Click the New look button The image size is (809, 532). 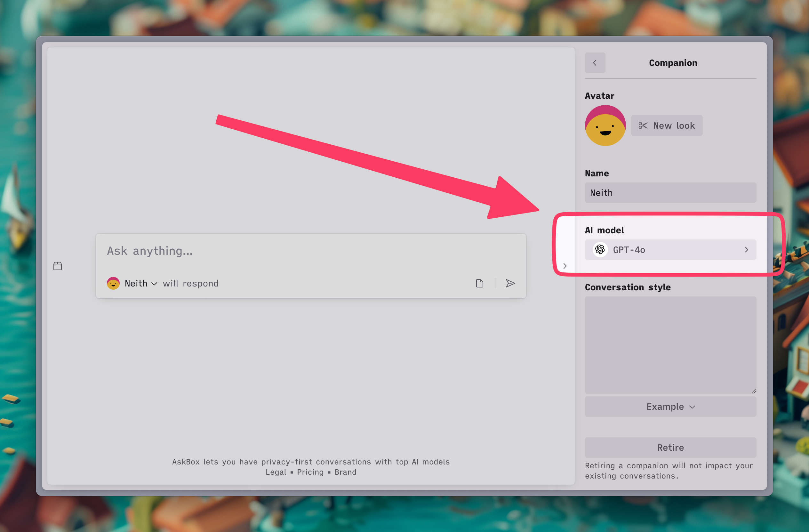[667, 125]
